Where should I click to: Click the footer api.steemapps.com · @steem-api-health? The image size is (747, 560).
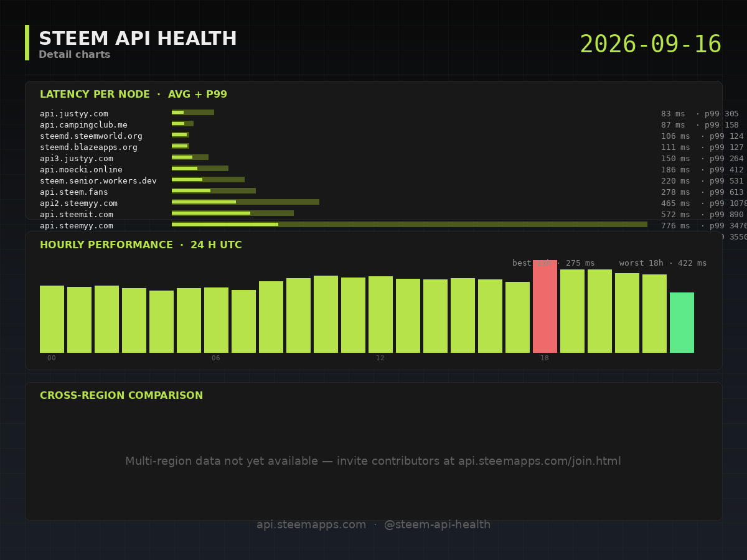pyautogui.click(x=374, y=525)
